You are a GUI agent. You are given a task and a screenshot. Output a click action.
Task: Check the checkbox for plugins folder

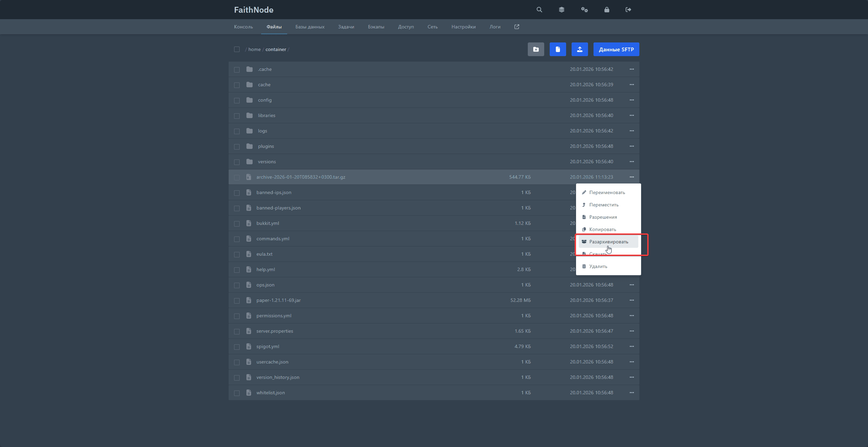click(x=237, y=146)
